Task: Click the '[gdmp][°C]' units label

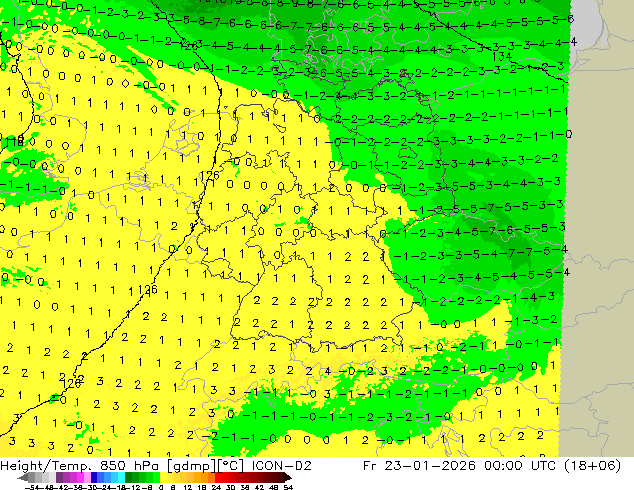Action: (x=206, y=466)
